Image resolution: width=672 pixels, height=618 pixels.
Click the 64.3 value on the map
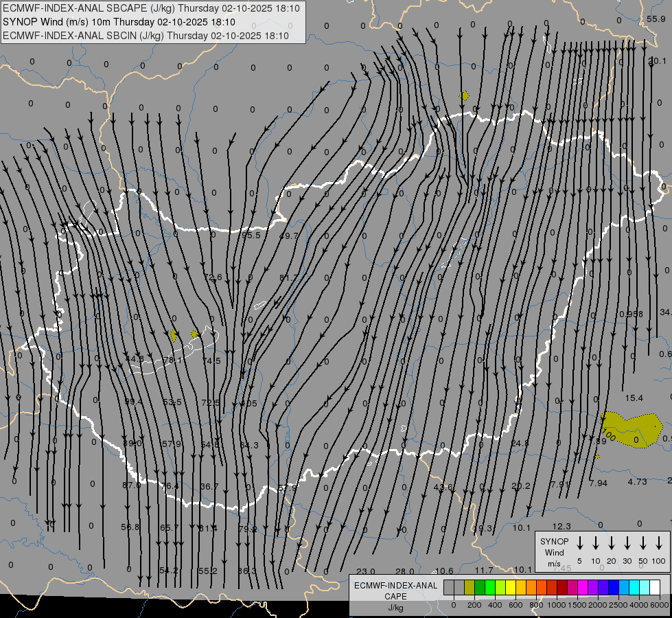point(249,445)
